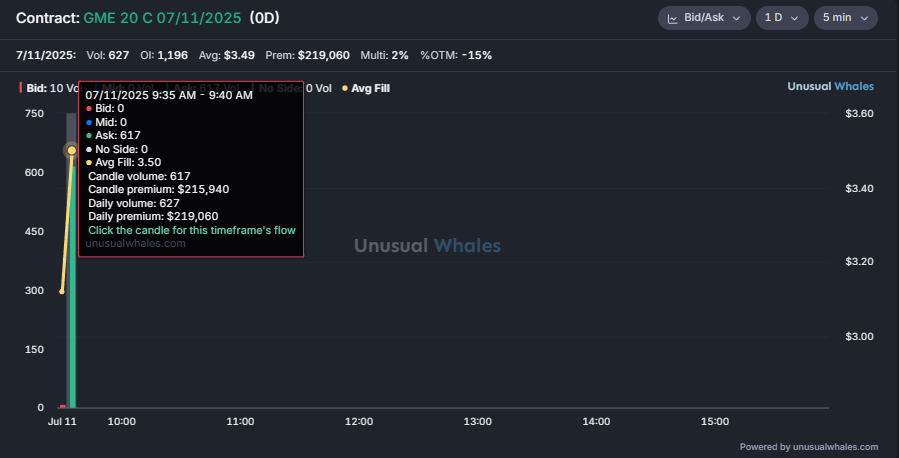Click the highlighted Avg Fill point at 3.50
Image resolution: width=899 pixels, height=458 pixels.
pos(72,150)
